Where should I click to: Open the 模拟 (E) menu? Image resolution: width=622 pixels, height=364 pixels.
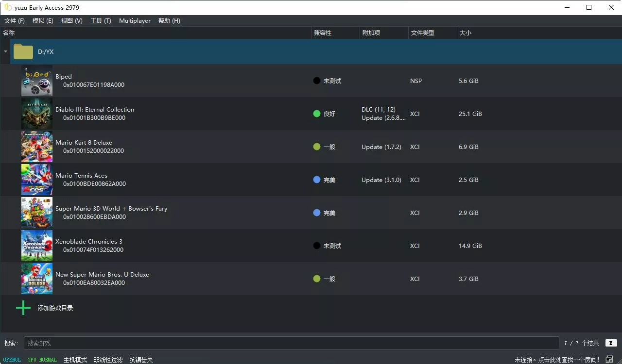click(43, 21)
